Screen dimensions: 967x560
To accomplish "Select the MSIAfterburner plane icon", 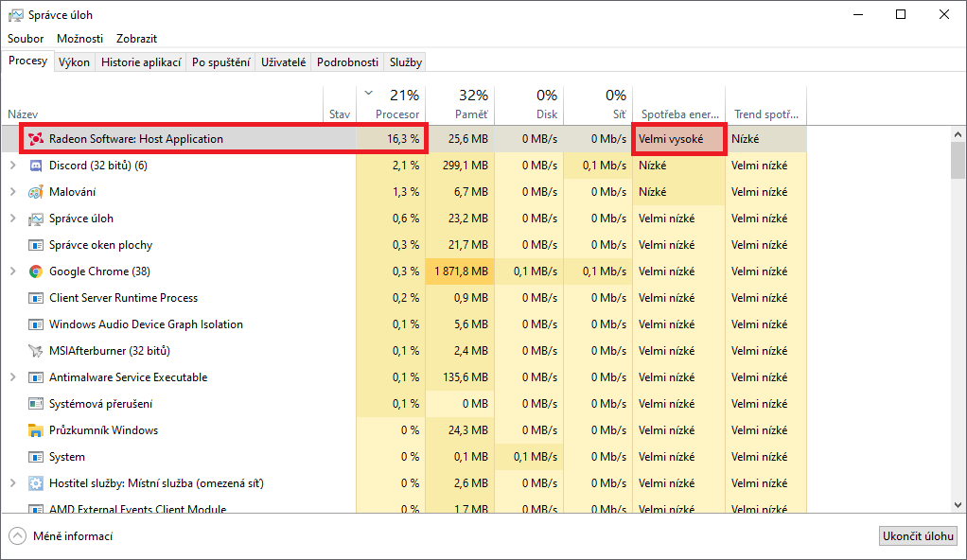I will click(36, 351).
